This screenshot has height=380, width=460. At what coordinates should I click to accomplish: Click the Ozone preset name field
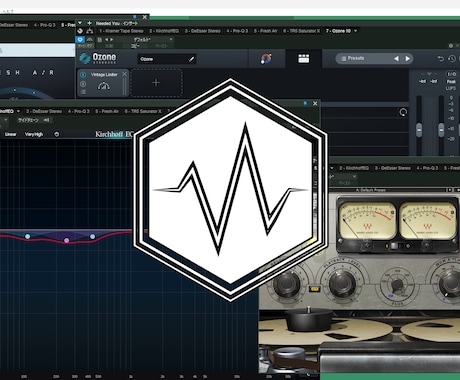(167, 59)
